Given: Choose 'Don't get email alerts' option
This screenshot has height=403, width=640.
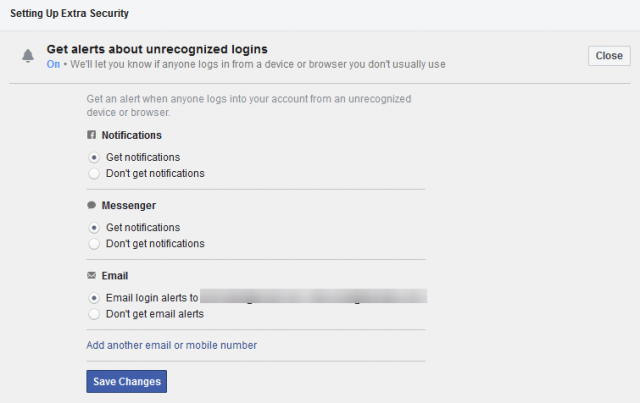Looking at the screenshot, I should click(94, 313).
